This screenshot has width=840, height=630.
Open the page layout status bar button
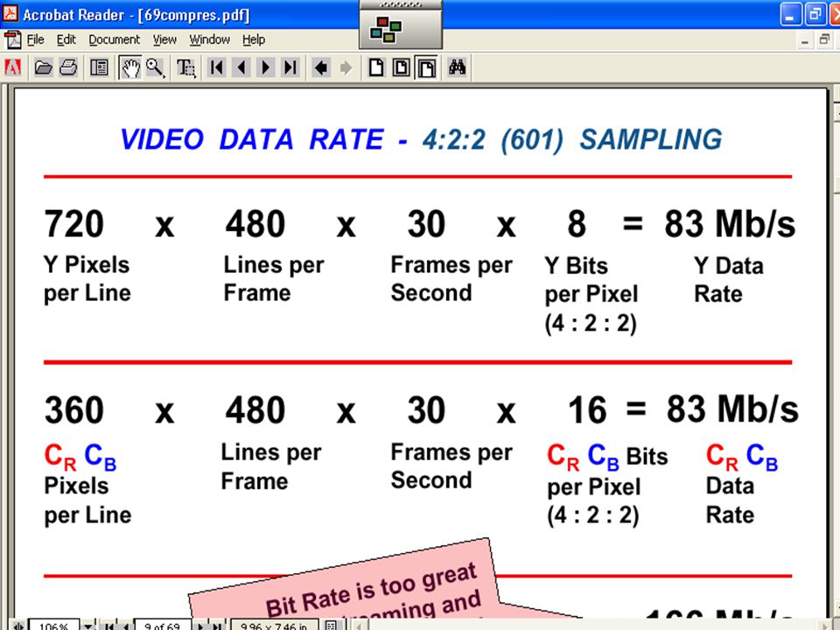click(331, 626)
